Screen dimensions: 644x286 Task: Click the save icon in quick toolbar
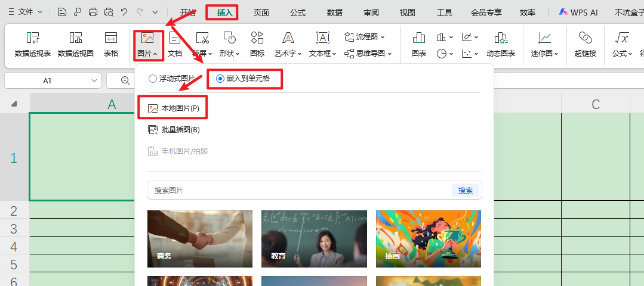61,13
